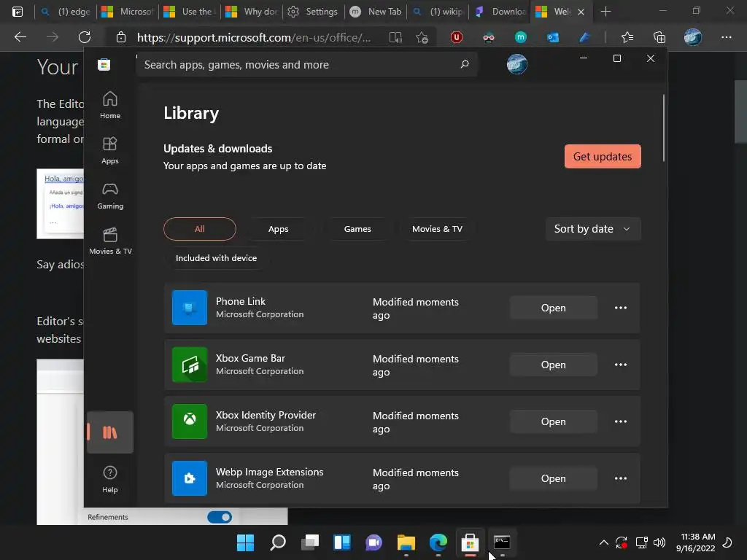
Task: Open the Store profile avatar
Action: [x=517, y=64]
